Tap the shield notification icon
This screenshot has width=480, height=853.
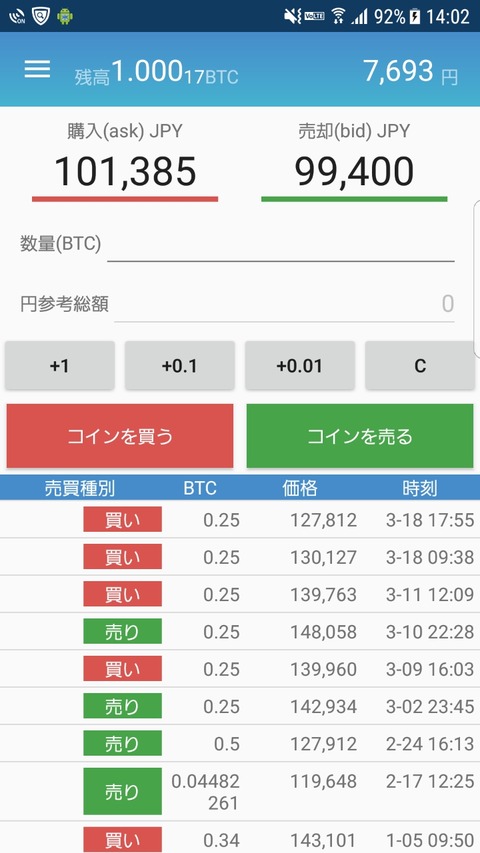coord(40,16)
